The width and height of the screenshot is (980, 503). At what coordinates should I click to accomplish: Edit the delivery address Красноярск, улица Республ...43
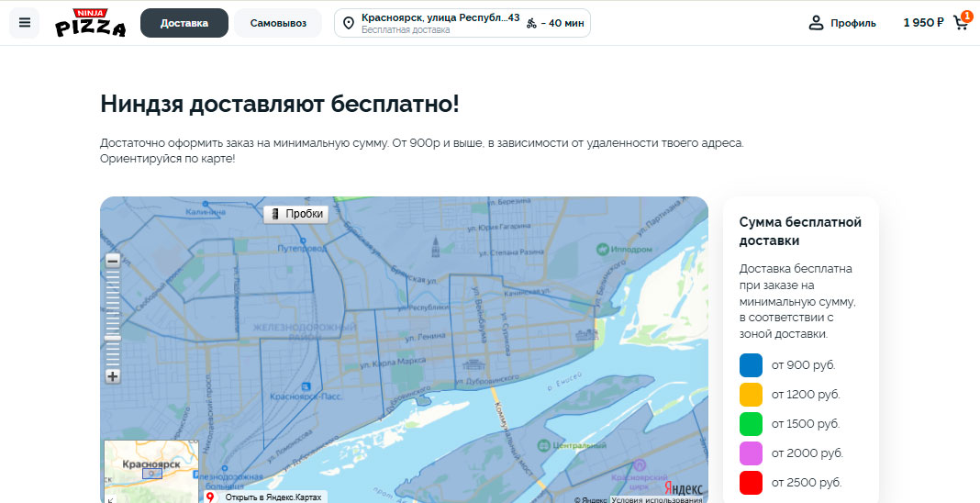pos(440,17)
